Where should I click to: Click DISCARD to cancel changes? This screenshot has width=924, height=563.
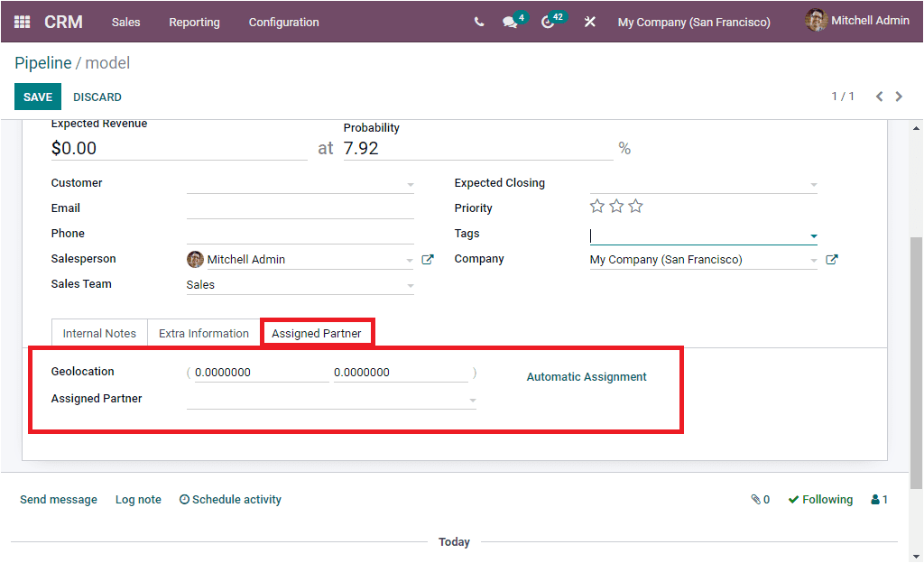pyautogui.click(x=97, y=97)
